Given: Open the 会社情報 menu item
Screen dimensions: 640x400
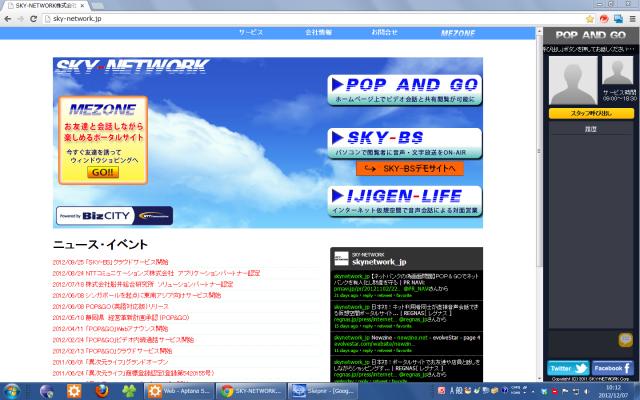Looking at the screenshot, I should pyautogui.click(x=318, y=33).
